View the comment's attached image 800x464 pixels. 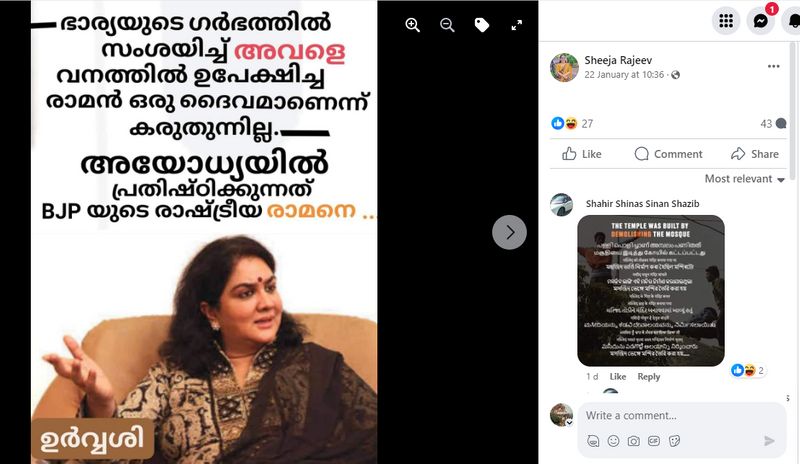tap(651, 290)
